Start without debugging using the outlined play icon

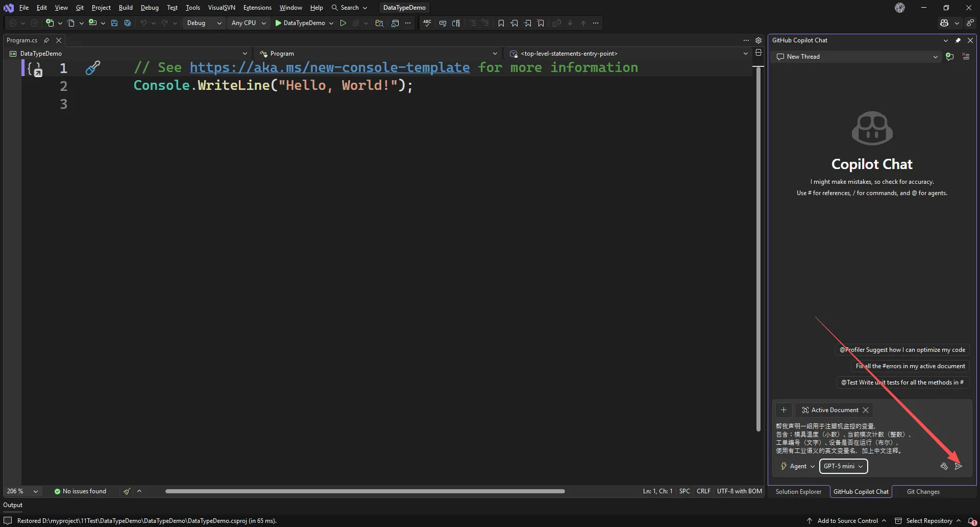click(x=343, y=23)
